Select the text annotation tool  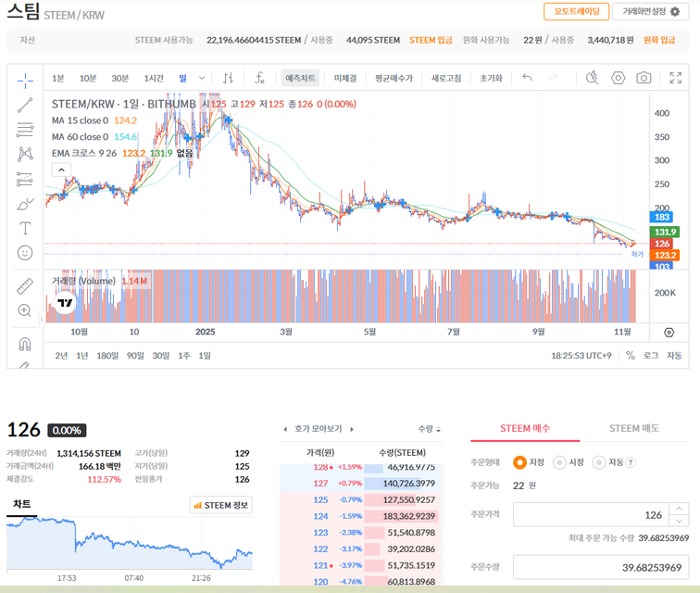pyautogui.click(x=25, y=228)
